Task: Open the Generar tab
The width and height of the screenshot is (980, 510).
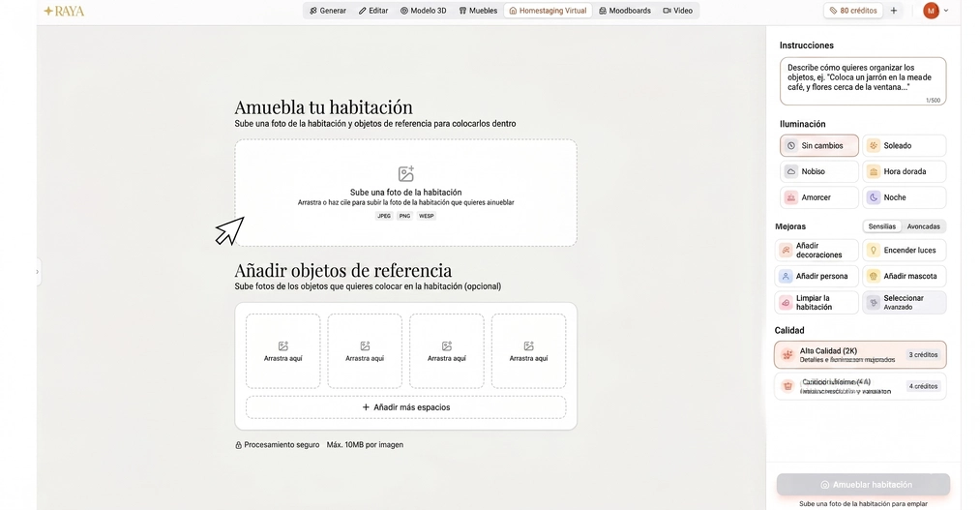Action: [x=328, y=11]
